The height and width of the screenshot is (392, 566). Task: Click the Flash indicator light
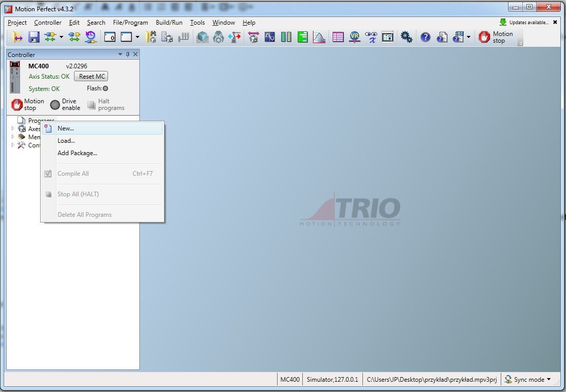[x=105, y=88]
